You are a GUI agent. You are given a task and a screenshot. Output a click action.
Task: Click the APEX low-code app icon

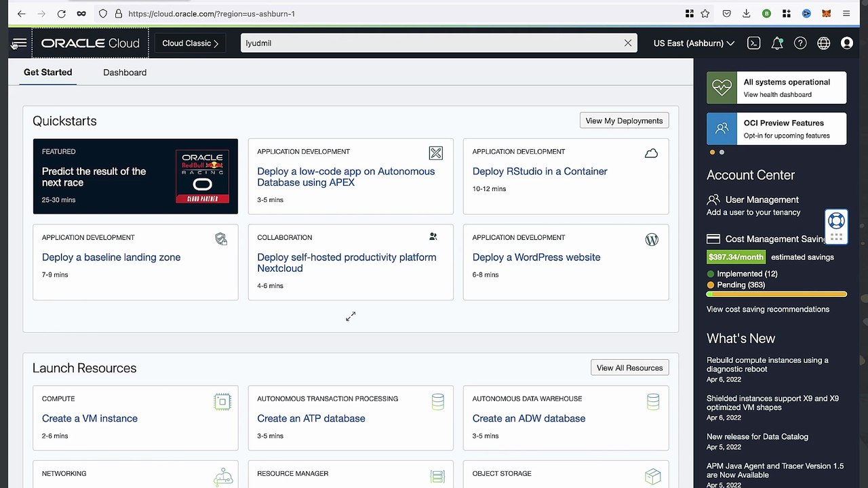tap(435, 153)
